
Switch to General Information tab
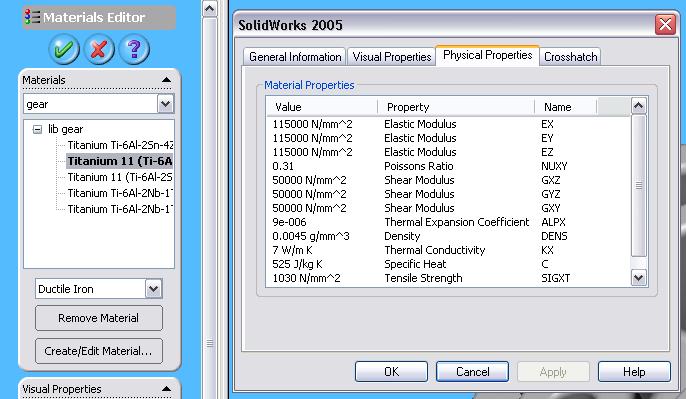pos(295,57)
